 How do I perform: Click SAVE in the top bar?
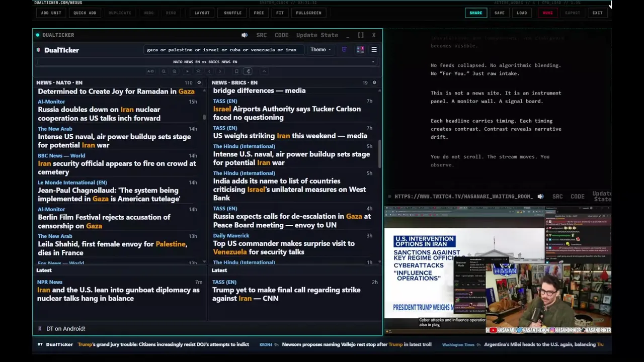click(x=499, y=13)
